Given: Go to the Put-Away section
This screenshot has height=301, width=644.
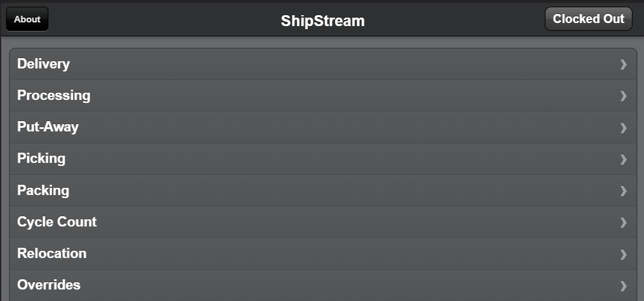Looking at the screenshot, I should [48, 127].
